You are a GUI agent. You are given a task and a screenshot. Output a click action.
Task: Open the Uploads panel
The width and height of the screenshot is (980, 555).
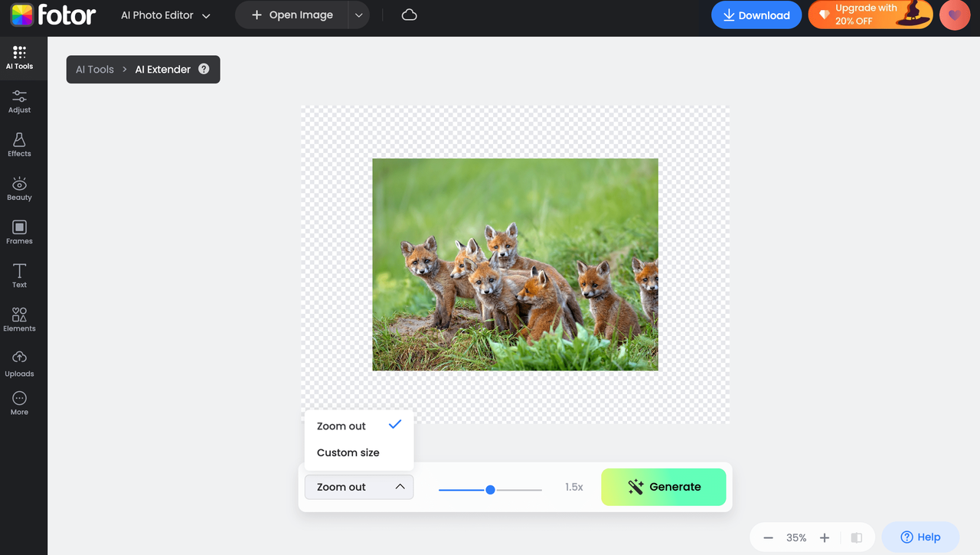click(x=19, y=363)
